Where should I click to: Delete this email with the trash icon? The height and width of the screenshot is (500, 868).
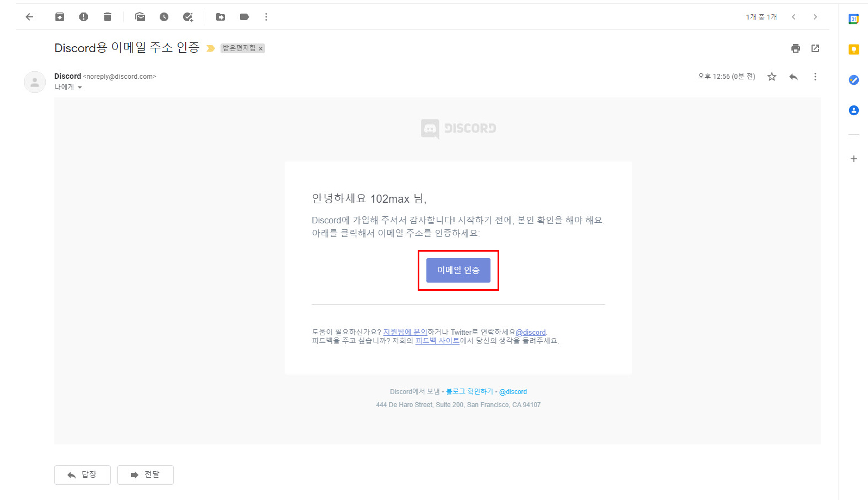click(108, 17)
